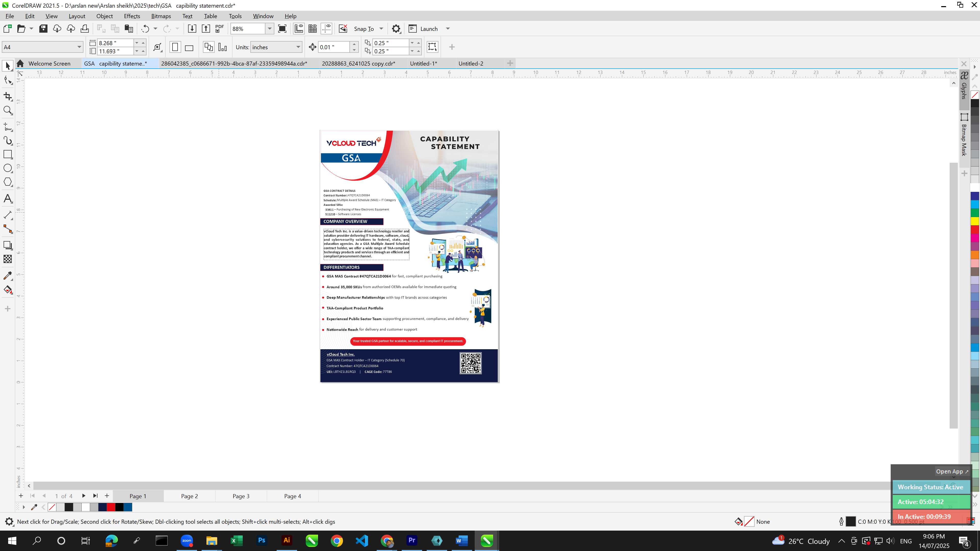Select the Pick tool

8,66
